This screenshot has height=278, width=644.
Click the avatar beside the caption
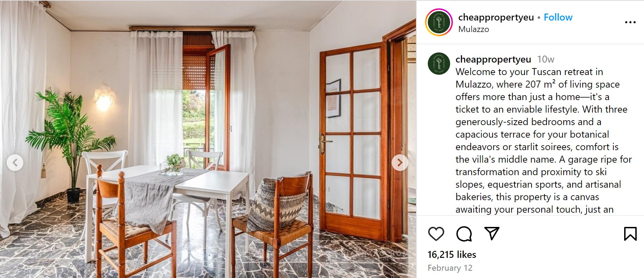click(x=439, y=64)
